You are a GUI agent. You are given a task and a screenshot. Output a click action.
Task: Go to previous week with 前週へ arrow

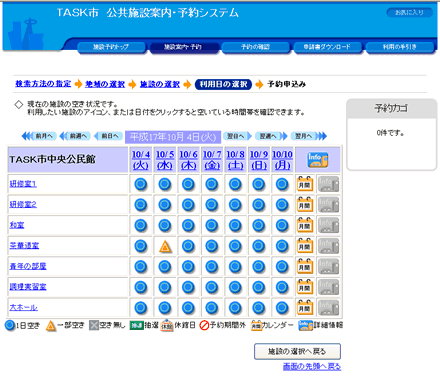point(75,136)
